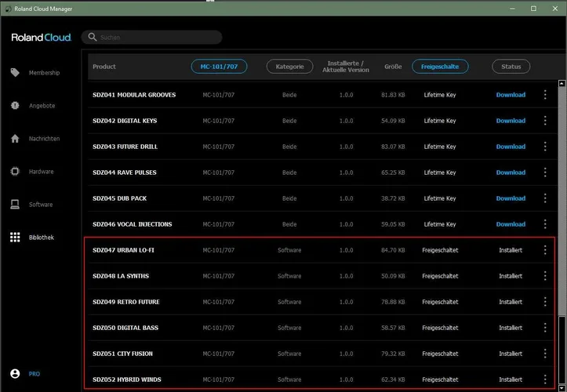Toggle the Freigeschalte filter pill
The image size is (567, 392).
pos(440,67)
